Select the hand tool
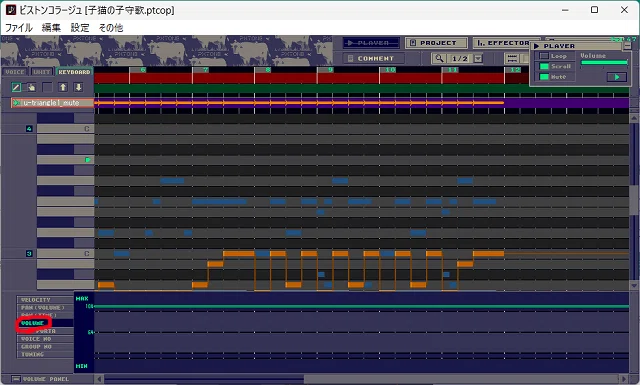The image size is (640, 385). click(31, 87)
